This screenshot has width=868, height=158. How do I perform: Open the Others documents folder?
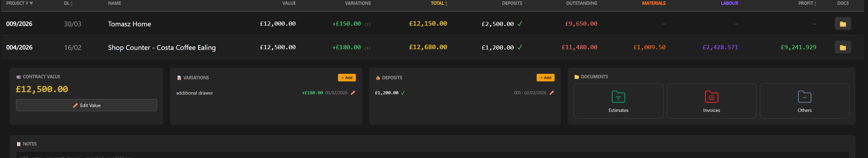[x=804, y=101]
